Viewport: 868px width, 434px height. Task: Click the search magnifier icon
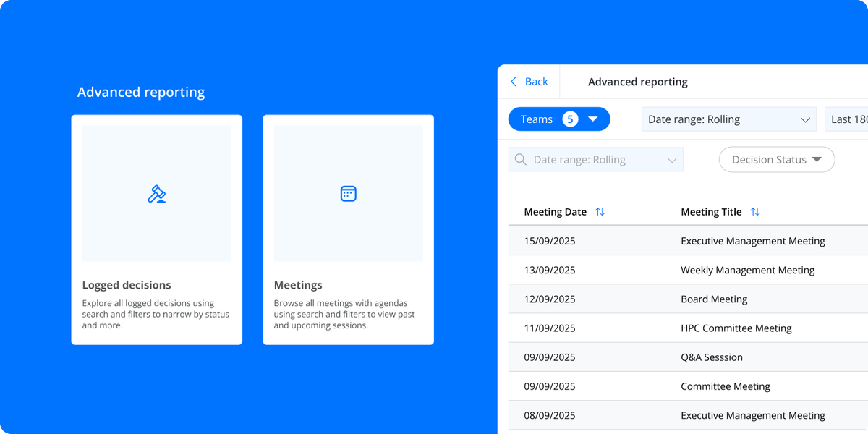point(521,160)
